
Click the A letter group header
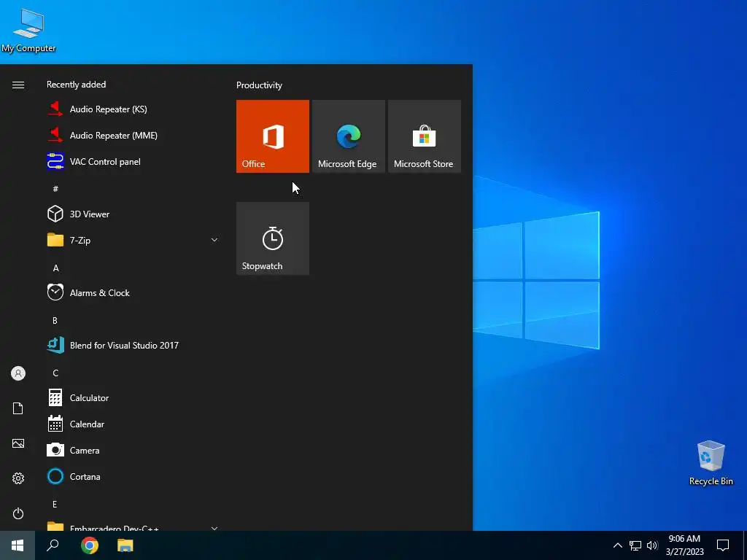(x=55, y=268)
